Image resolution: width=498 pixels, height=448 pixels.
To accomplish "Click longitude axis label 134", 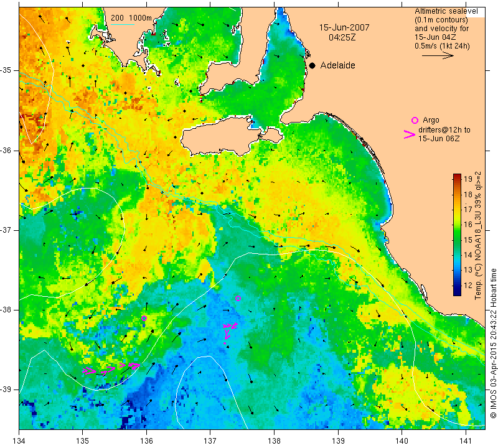I will pos(19,441).
